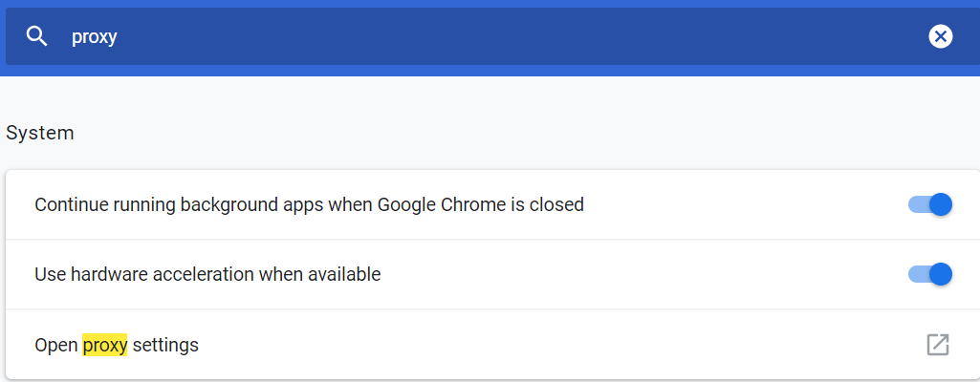Click gray page background right of "System"
Image resolution: width=980 pixels, height=382 pixels.
(478, 133)
